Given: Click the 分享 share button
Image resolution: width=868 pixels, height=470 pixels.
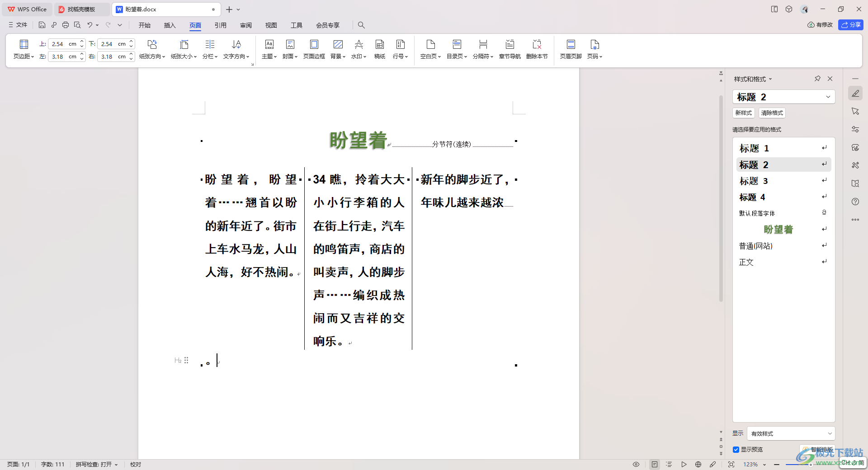Looking at the screenshot, I should (x=851, y=25).
